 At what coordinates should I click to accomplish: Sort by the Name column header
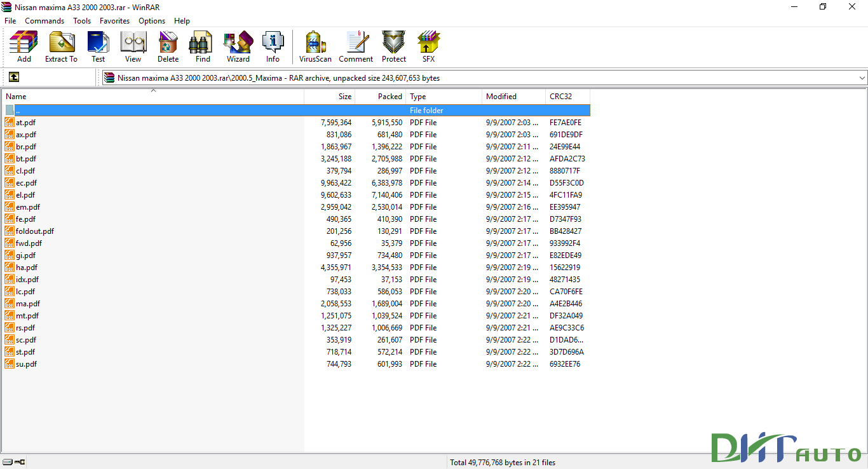[x=153, y=97]
